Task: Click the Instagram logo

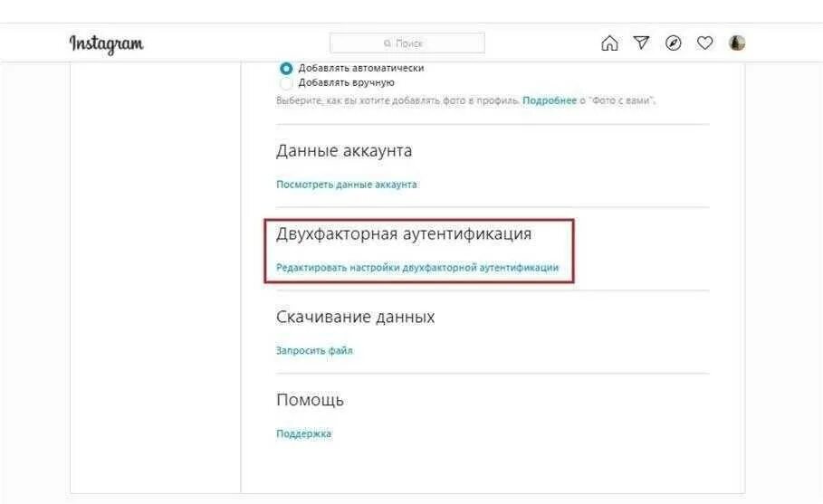Action: (107, 44)
